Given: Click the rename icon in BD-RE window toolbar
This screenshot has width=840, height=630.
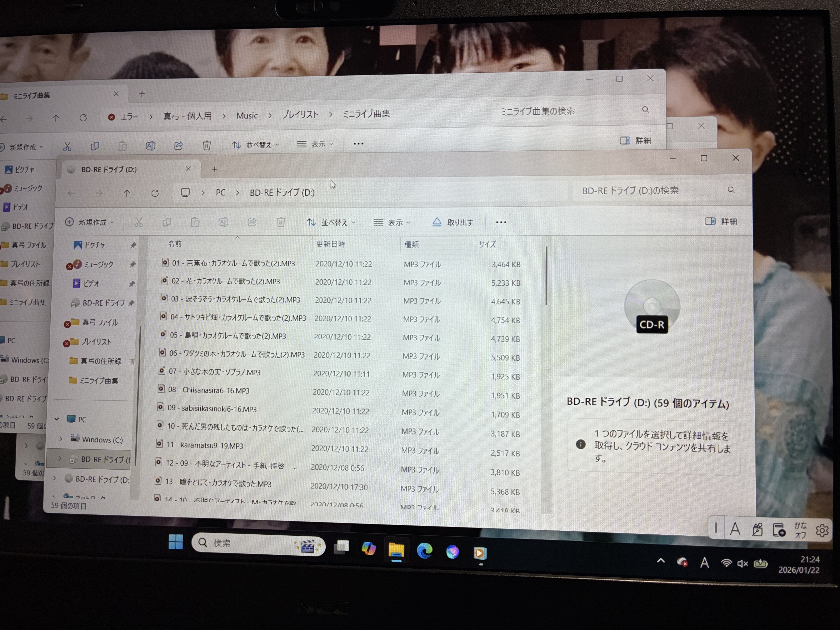Looking at the screenshot, I should click(x=223, y=222).
